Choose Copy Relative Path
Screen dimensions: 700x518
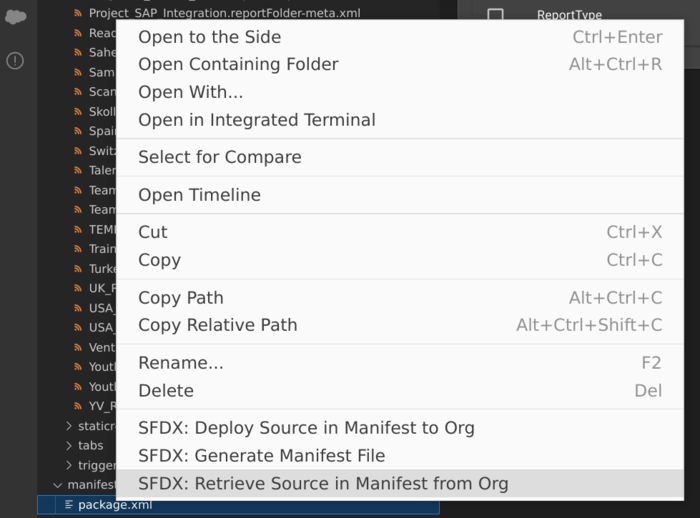(217, 325)
